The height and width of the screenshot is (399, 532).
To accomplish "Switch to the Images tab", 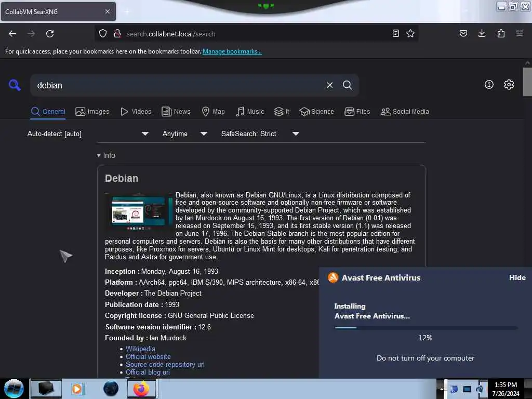I will pos(92,112).
